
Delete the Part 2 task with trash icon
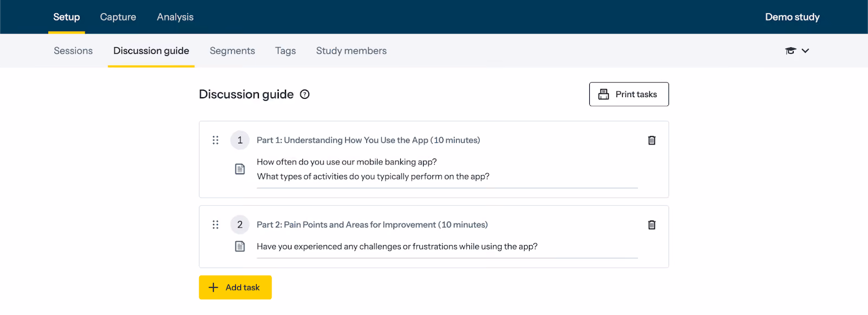tap(652, 225)
